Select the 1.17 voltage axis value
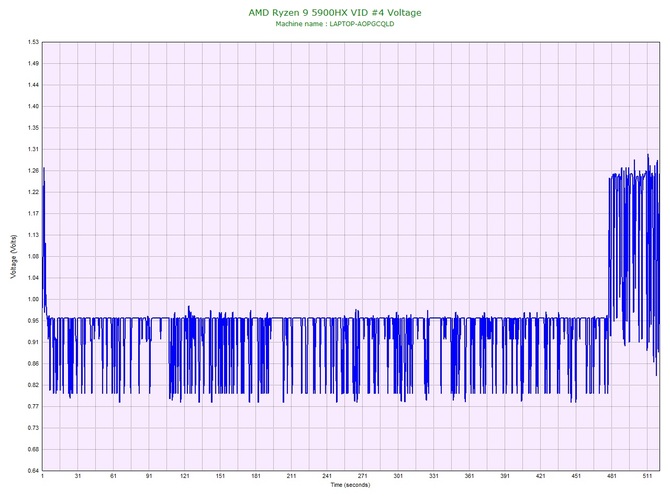This screenshot has width=670, height=502. tap(33, 213)
